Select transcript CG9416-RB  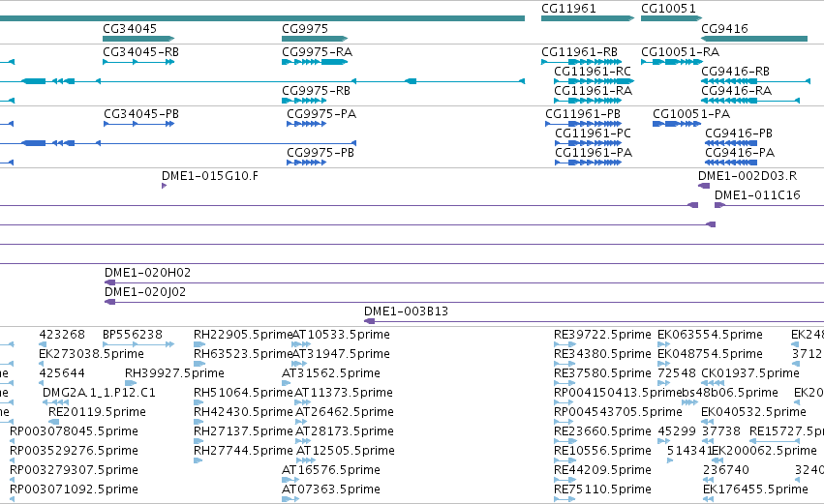[755, 81]
